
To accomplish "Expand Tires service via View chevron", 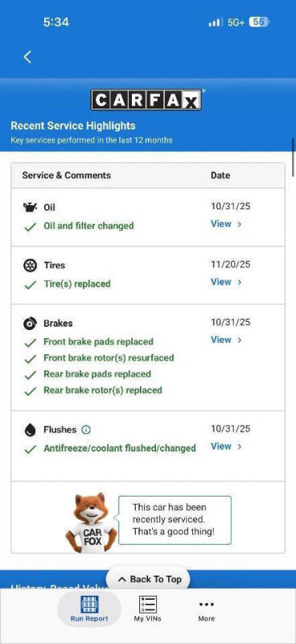I will (x=240, y=283).
